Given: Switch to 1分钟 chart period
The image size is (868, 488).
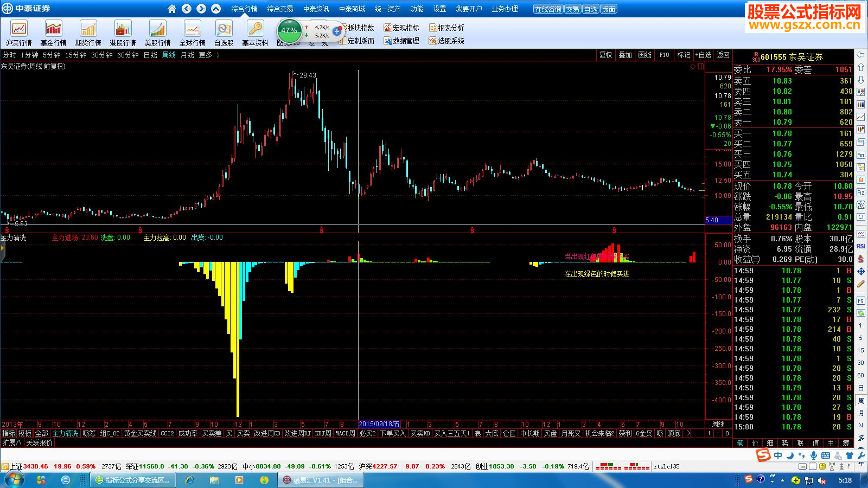Looking at the screenshot, I should coord(29,55).
